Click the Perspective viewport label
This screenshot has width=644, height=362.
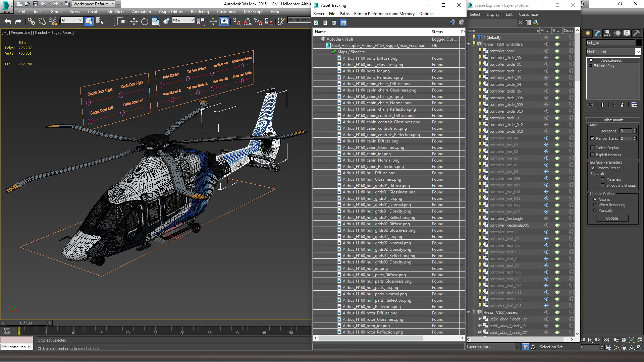point(20,33)
